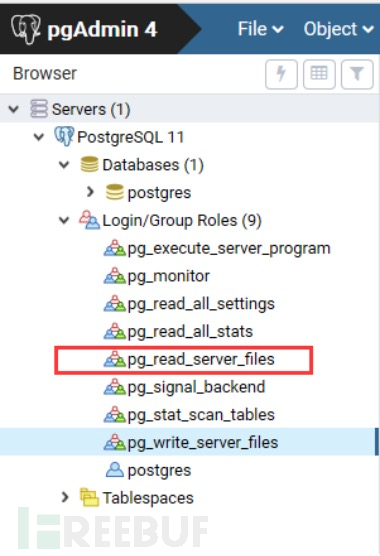Collapse the Login/Group Roles (9) node
The height and width of the screenshot is (556, 380).
64,220
